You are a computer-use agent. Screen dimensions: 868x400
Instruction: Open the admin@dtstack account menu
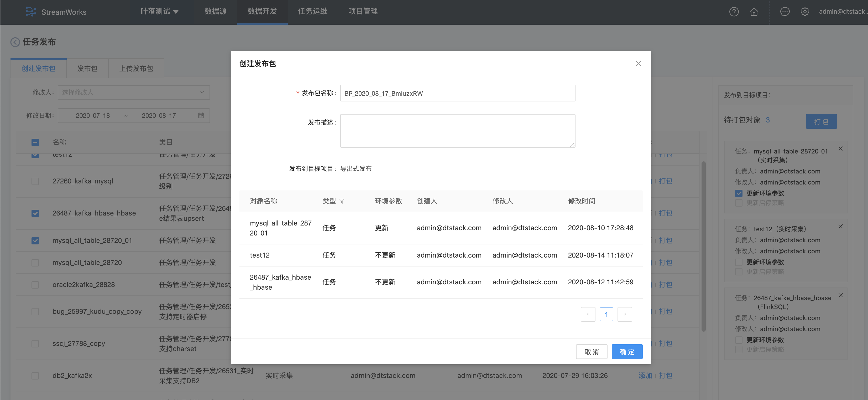click(843, 12)
